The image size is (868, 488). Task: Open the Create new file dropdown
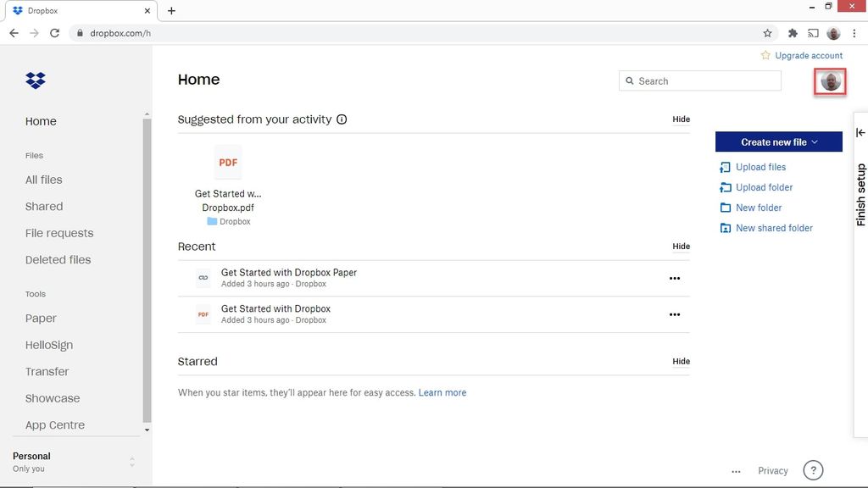[778, 141]
